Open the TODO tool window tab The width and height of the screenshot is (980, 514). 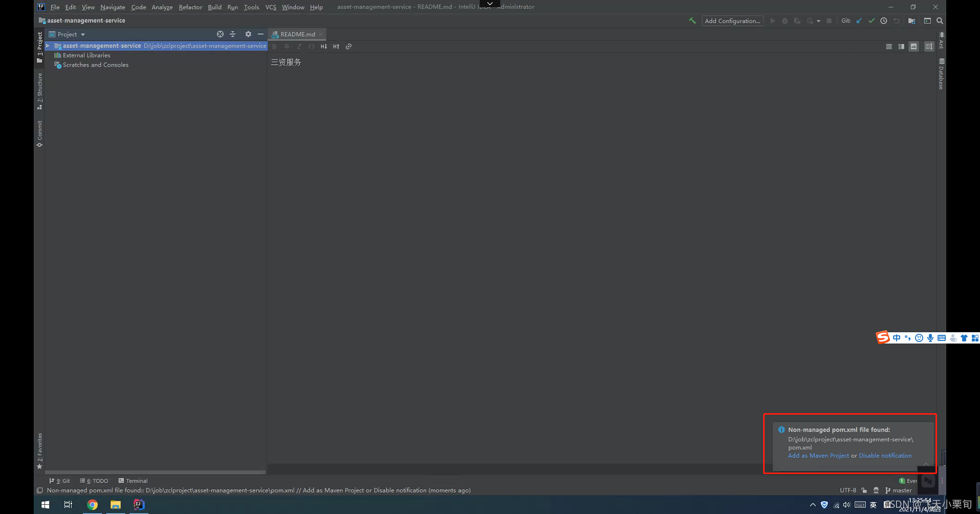pyautogui.click(x=94, y=481)
